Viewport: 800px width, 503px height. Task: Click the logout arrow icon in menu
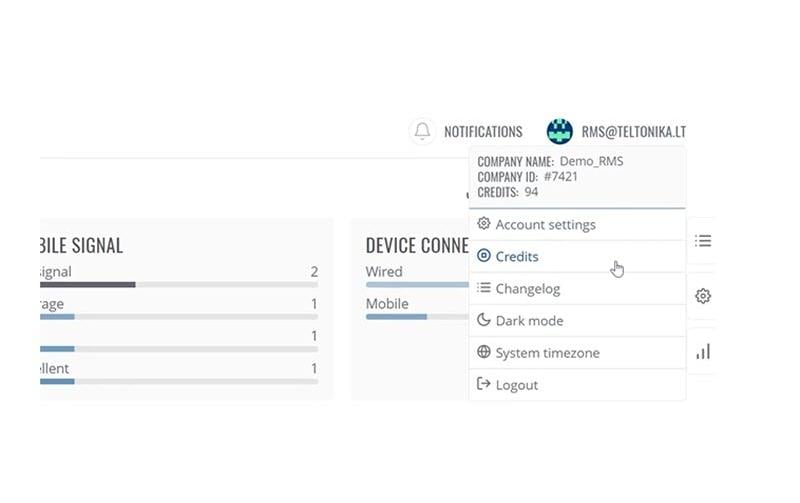pos(484,385)
